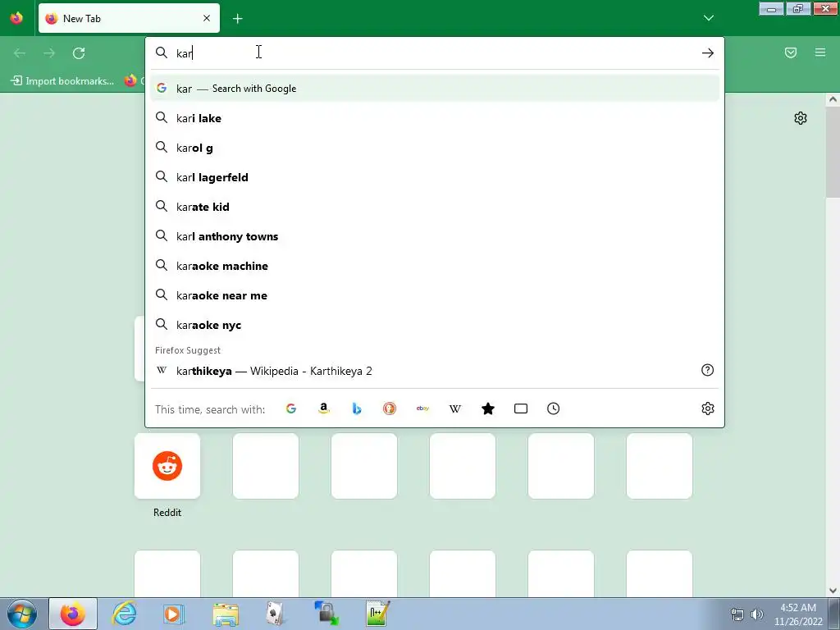Select 'kar — Search with Google' result

(435, 89)
